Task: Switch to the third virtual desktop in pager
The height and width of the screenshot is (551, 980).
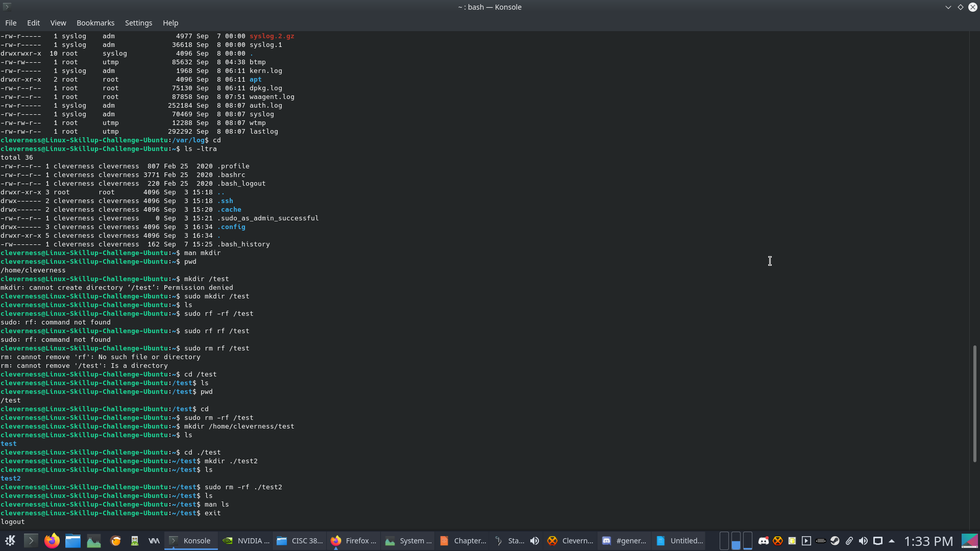Action: coord(748,541)
